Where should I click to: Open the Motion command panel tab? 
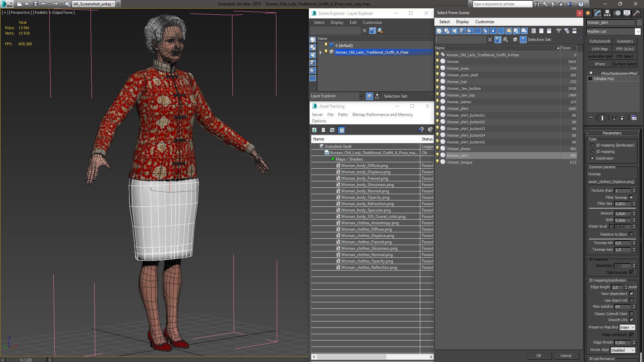(618, 13)
